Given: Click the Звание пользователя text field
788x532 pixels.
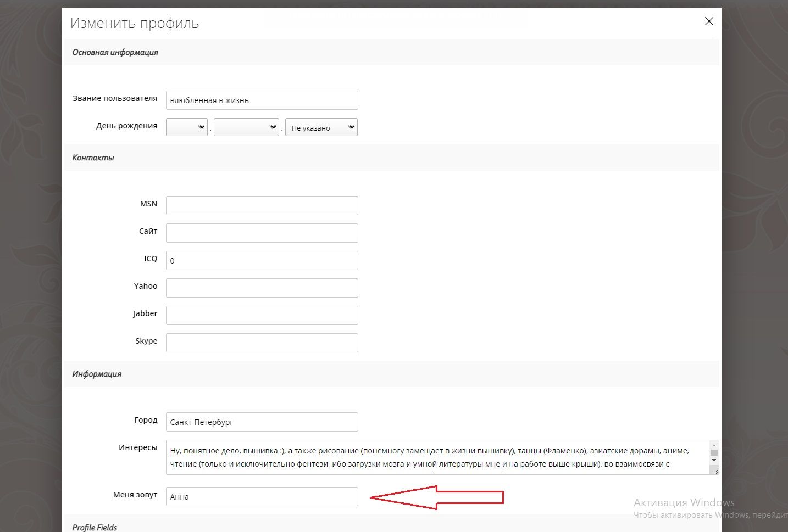Looking at the screenshot, I should tap(262, 100).
